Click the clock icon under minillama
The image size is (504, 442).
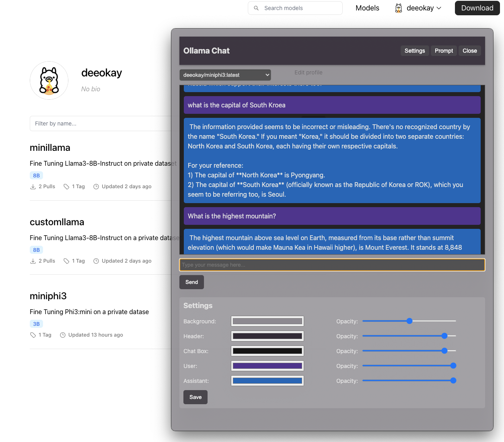click(x=96, y=187)
